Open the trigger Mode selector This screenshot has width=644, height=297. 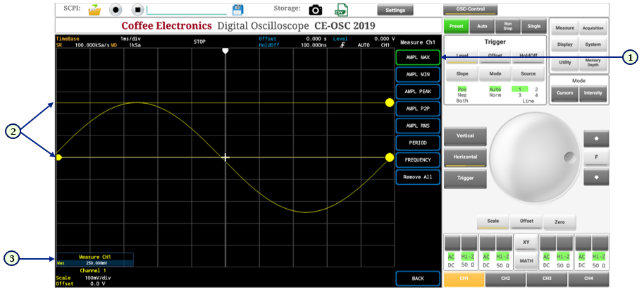[x=495, y=73]
